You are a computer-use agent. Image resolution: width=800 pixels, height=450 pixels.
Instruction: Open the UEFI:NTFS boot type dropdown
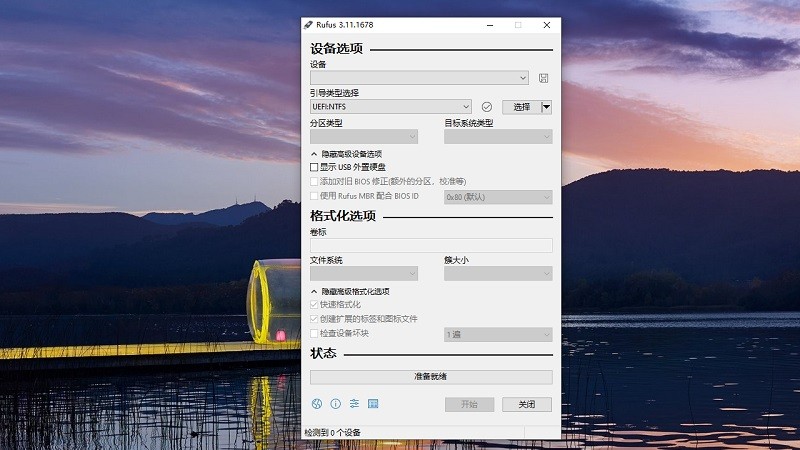pyautogui.click(x=390, y=107)
